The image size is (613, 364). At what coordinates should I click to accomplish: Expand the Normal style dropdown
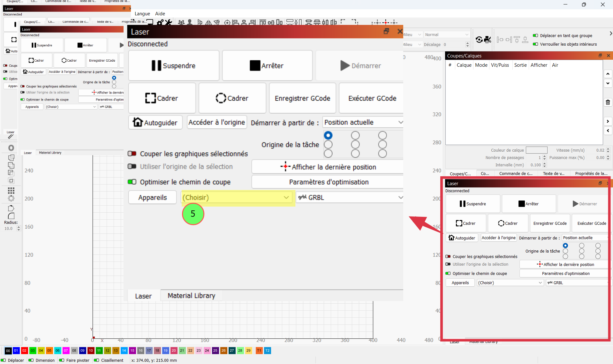pyautogui.click(x=446, y=34)
